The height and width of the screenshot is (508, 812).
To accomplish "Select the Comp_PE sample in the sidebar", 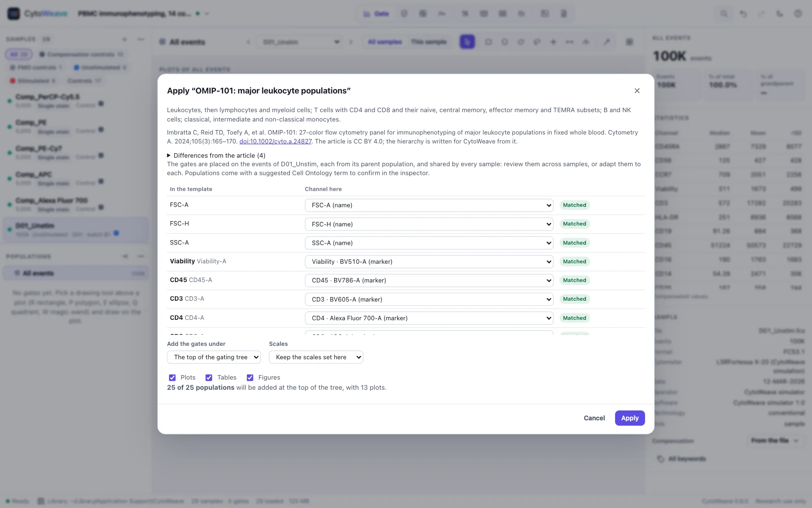I will point(76,126).
